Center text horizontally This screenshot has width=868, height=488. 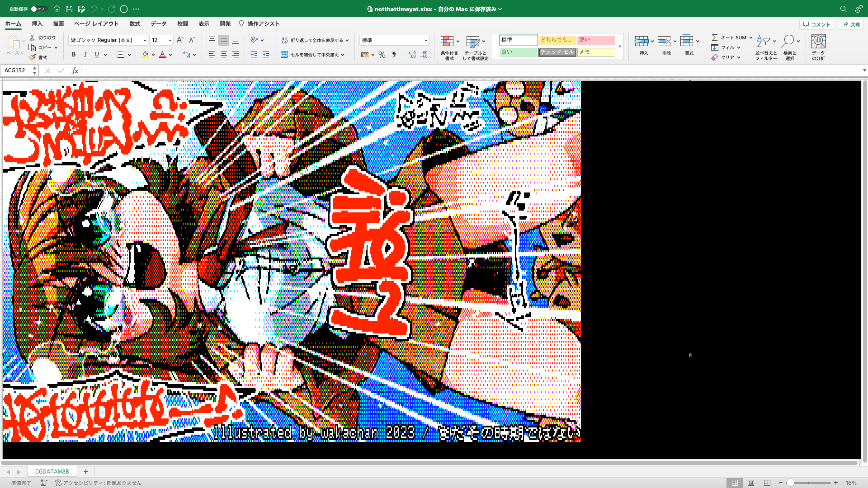tap(223, 55)
